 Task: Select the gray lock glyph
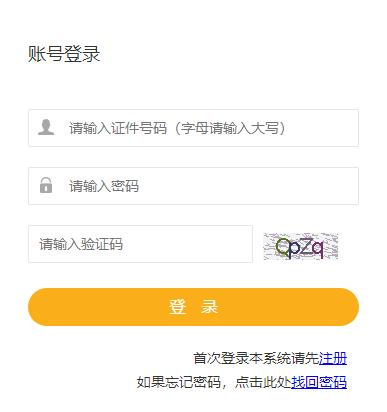click(46, 185)
